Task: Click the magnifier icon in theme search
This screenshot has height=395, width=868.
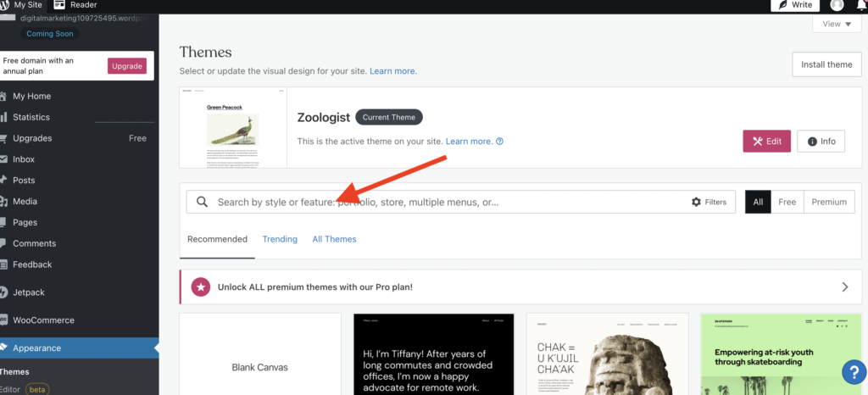Action: (x=203, y=202)
